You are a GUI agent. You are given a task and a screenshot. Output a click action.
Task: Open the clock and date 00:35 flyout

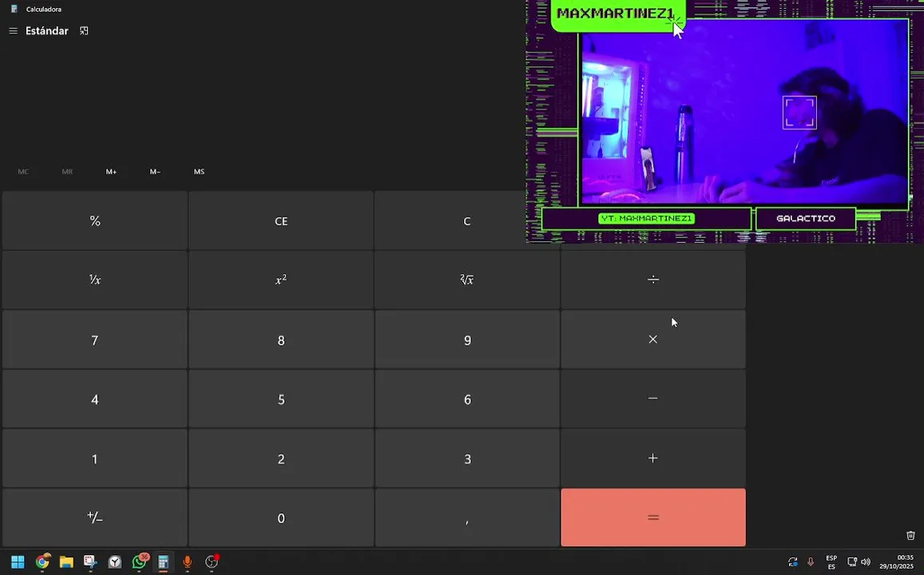[x=897, y=561]
